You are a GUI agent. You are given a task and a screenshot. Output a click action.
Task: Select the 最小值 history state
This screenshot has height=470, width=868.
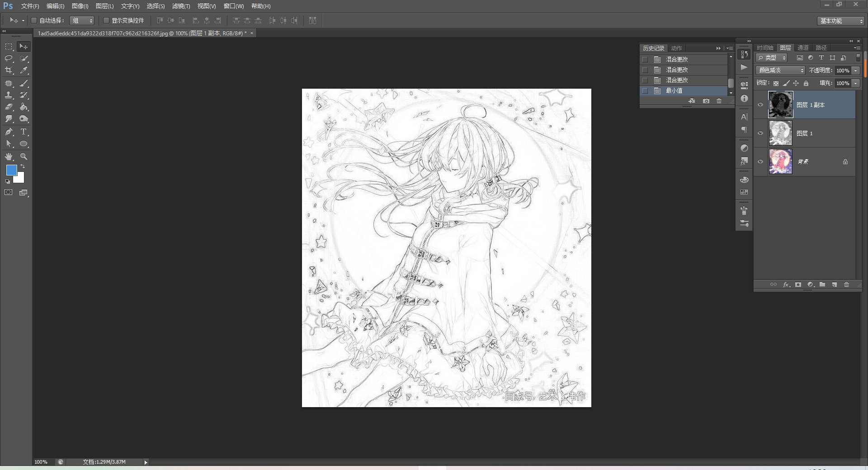coord(684,90)
